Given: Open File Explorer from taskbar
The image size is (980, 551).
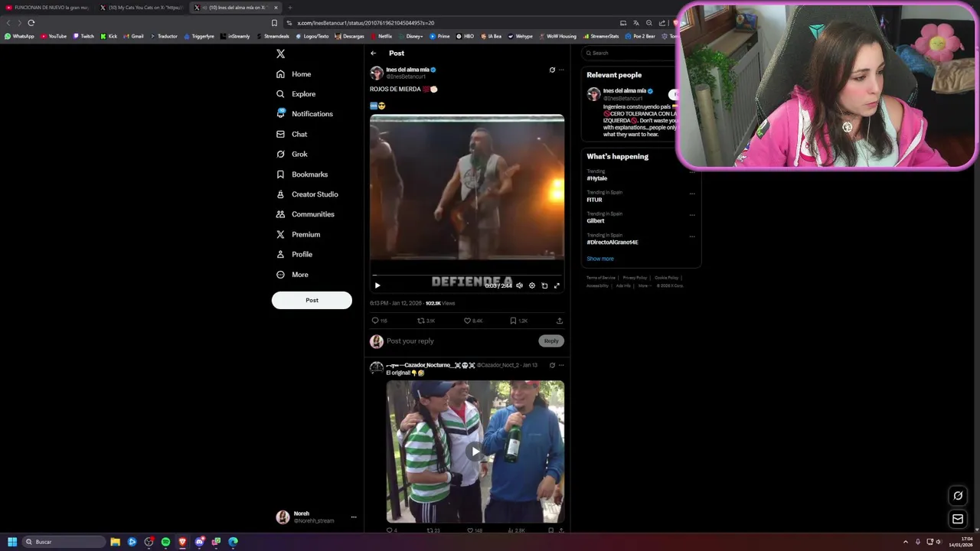Looking at the screenshot, I should click(115, 542).
